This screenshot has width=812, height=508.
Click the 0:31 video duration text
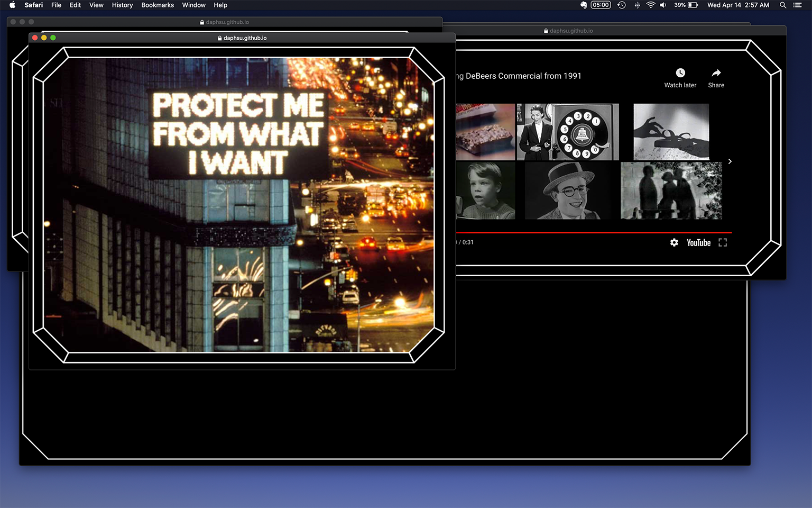pyautogui.click(x=468, y=242)
